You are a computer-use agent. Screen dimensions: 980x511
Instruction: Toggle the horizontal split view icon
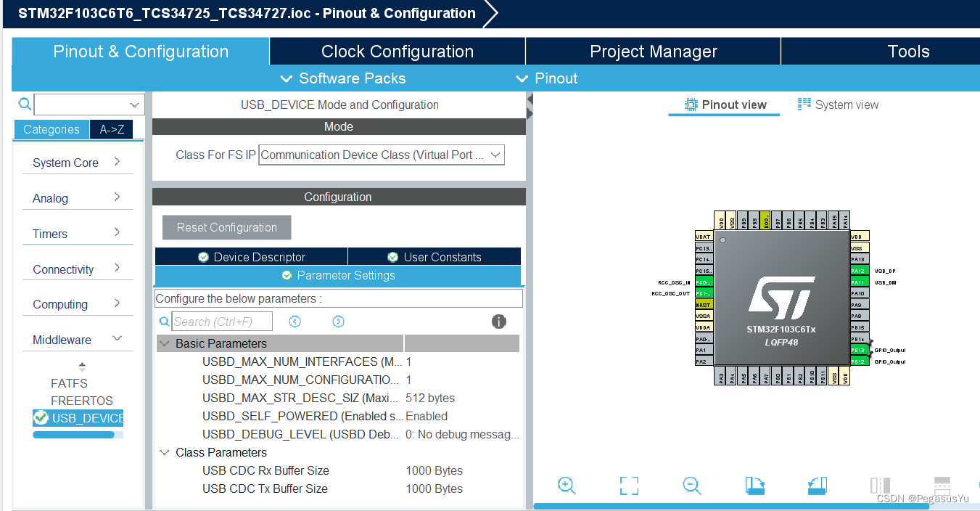click(942, 486)
